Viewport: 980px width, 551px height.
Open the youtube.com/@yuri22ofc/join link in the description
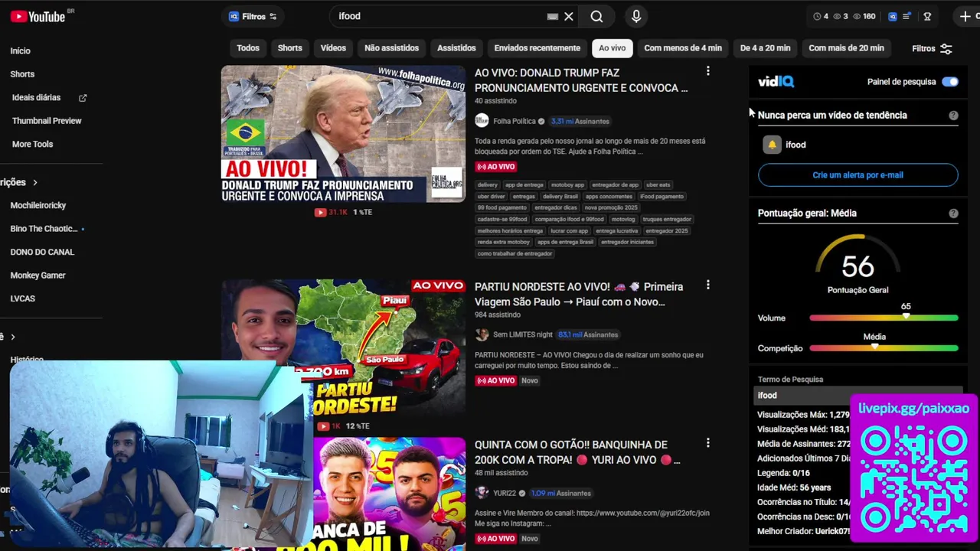(643, 513)
